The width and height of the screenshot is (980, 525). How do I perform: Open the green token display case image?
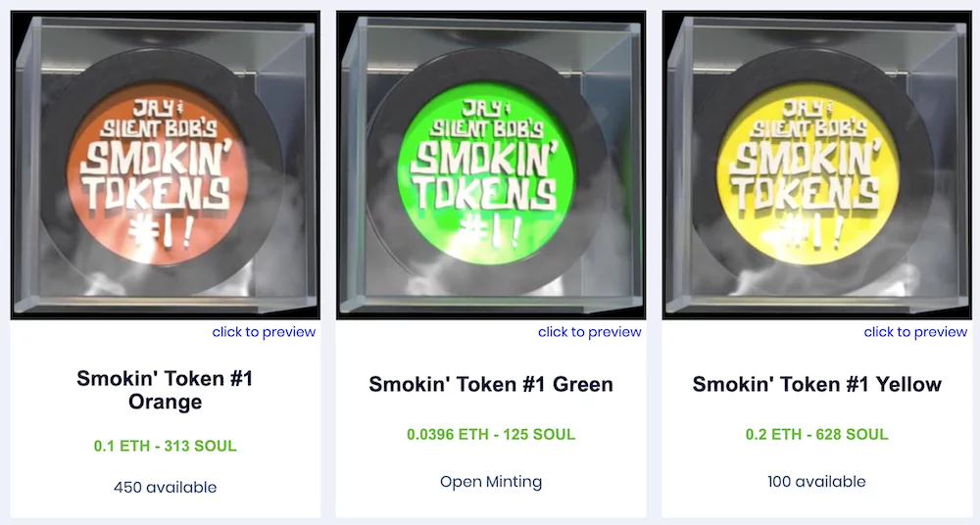[x=491, y=165]
